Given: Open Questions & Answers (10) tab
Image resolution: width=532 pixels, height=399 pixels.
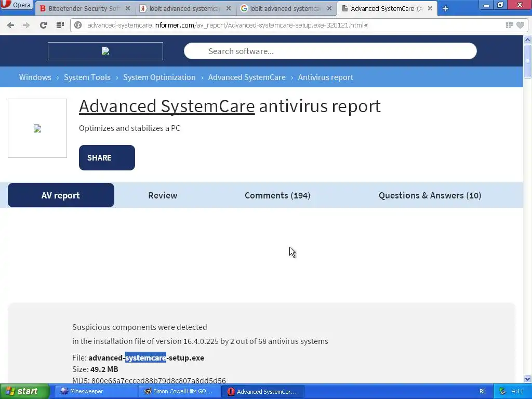Looking at the screenshot, I should pos(430,195).
